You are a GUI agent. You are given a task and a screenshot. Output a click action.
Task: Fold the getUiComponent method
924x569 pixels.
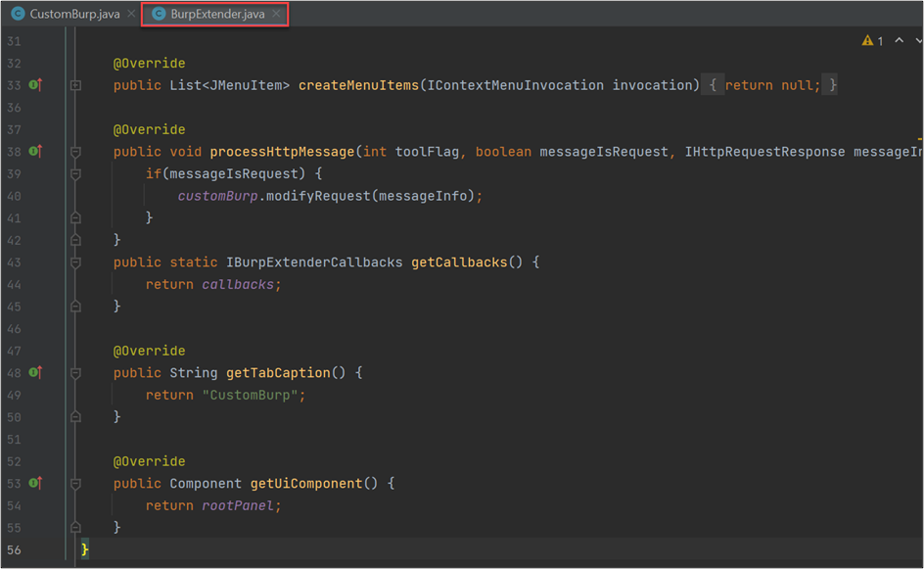click(x=75, y=484)
